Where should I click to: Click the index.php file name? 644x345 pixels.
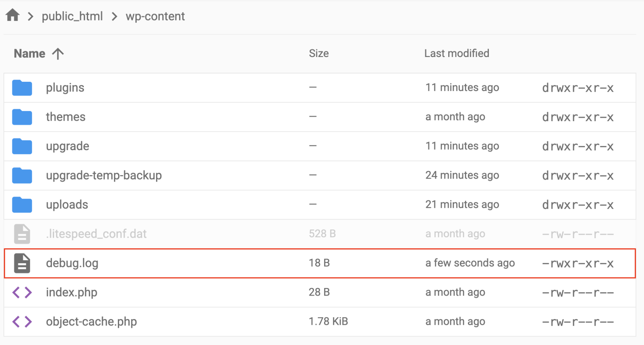[72, 292]
